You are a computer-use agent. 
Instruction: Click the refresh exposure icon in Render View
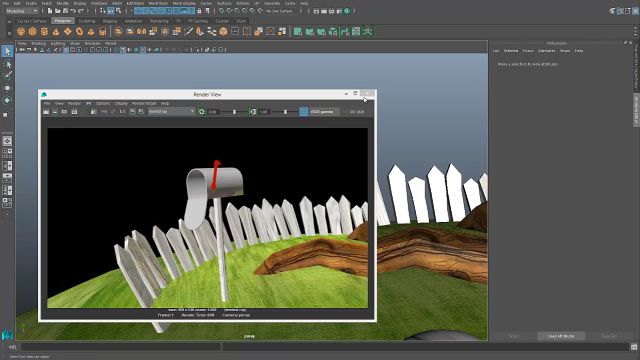pyautogui.click(x=202, y=111)
